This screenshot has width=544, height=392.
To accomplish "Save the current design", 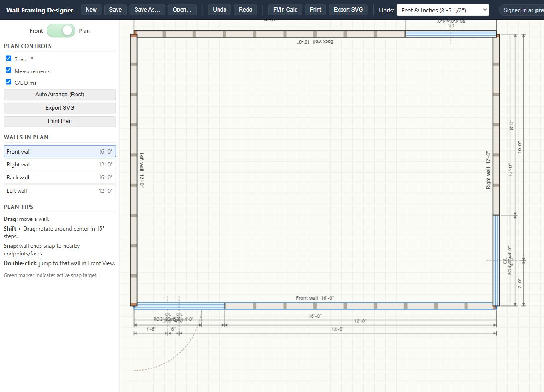I will (115, 10).
